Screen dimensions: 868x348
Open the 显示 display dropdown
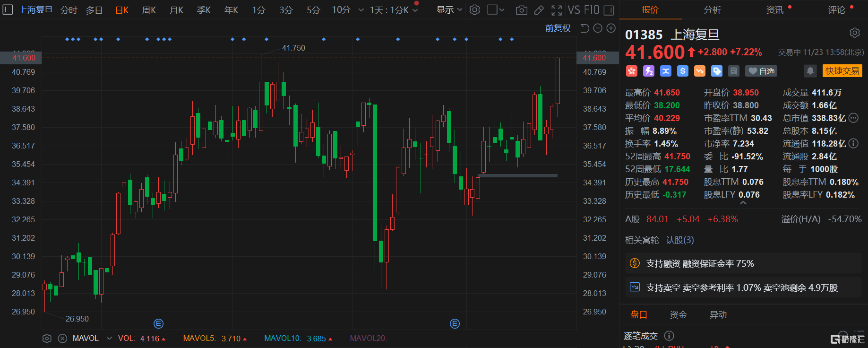[449, 10]
